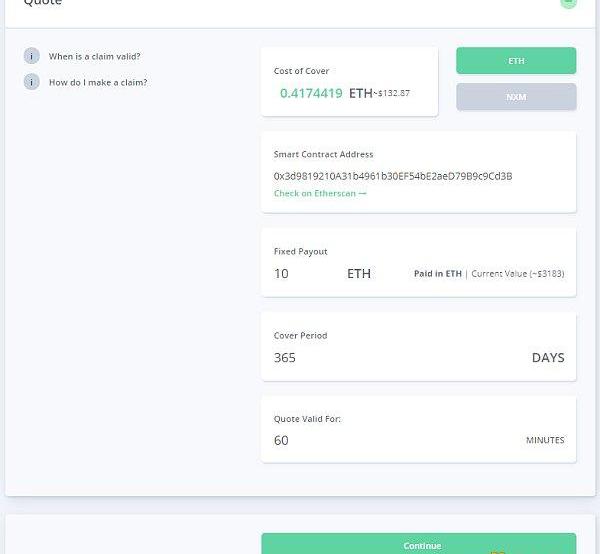This screenshot has height=554, width=600.
Task: Click the Fixed Payout amount field showing 10
Action: point(282,273)
